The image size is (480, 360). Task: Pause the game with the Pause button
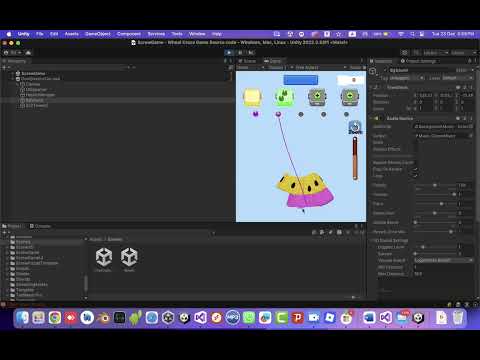click(x=240, y=53)
